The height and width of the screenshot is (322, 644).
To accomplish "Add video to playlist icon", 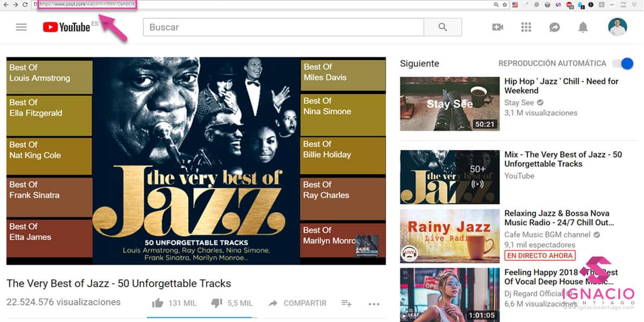I will pos(347,303).
